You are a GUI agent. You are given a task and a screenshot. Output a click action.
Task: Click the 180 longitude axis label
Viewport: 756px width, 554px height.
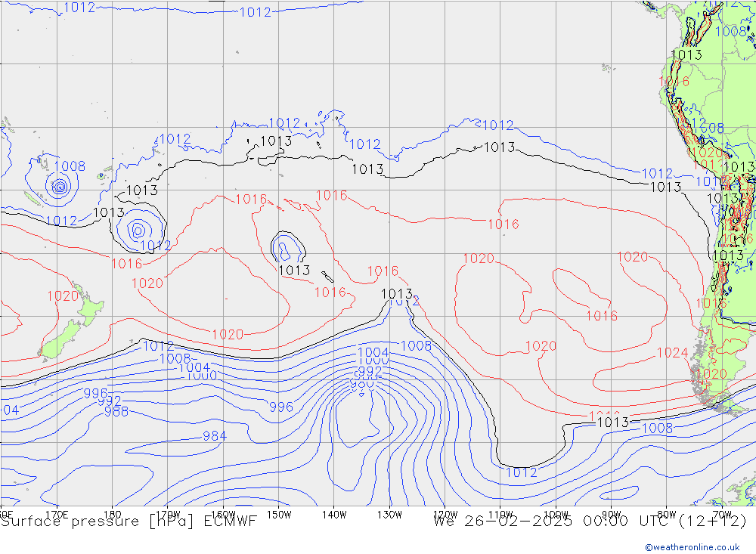click(x=113, y=513)
